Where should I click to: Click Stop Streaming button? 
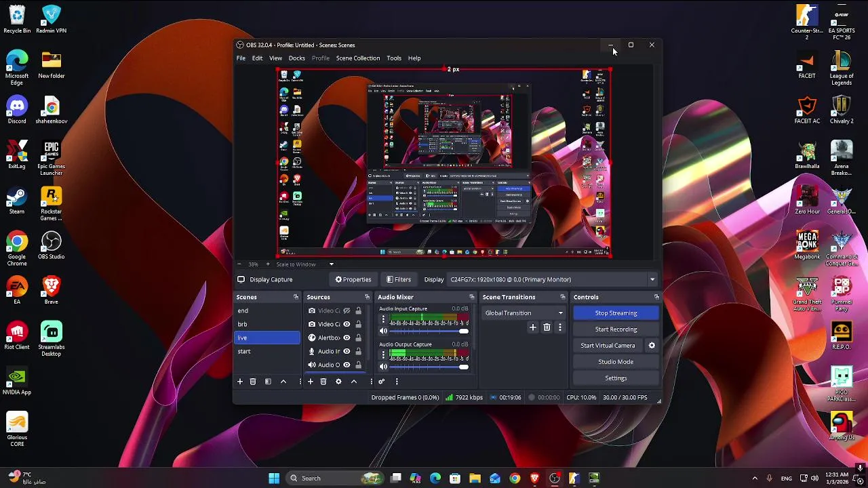click(616, 313)
